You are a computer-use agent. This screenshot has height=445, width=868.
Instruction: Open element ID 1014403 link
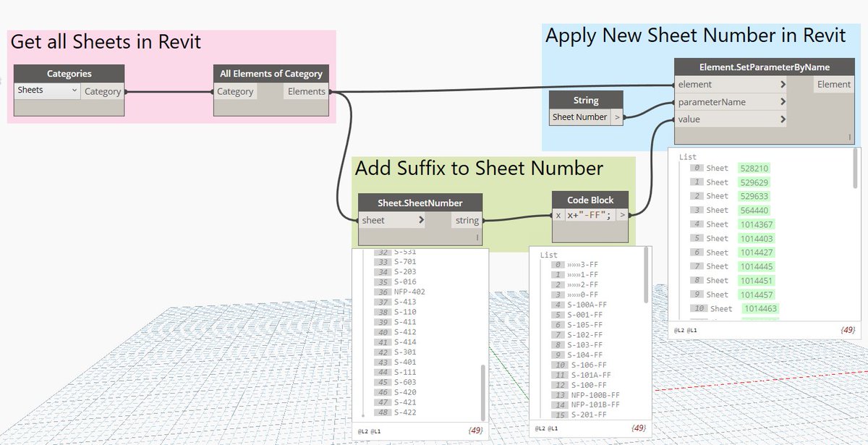(756, 238)
